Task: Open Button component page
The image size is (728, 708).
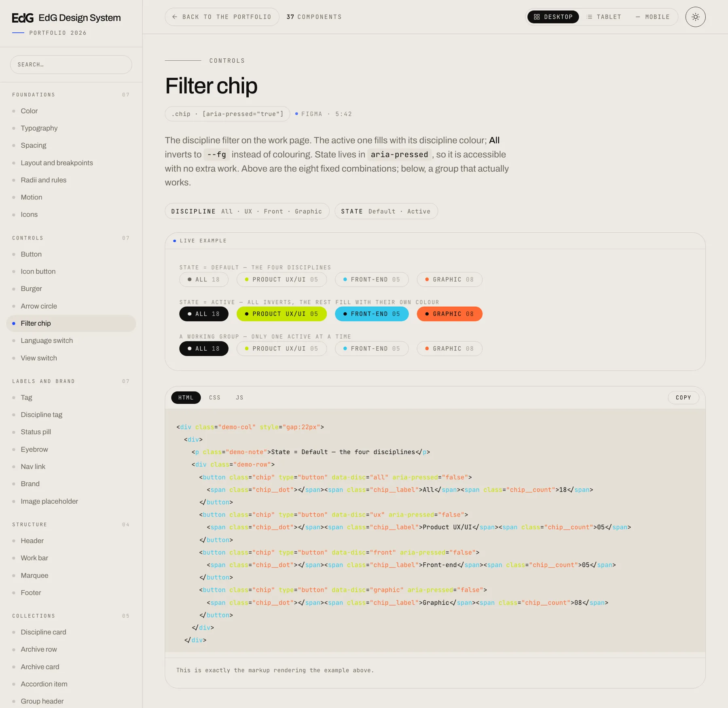Action: (x=71, y=254)
